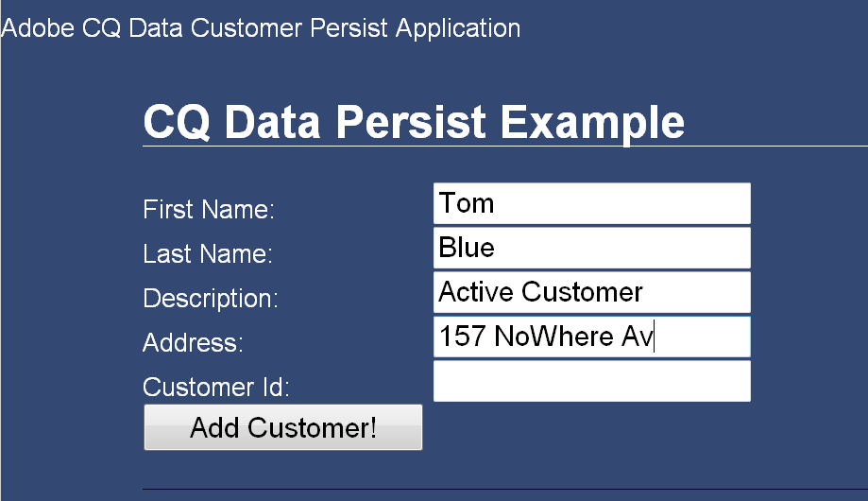Screen dimensions: 868x501
Task: Click the 'CQ Data Persist Example' heading
Action: point(413,123)
